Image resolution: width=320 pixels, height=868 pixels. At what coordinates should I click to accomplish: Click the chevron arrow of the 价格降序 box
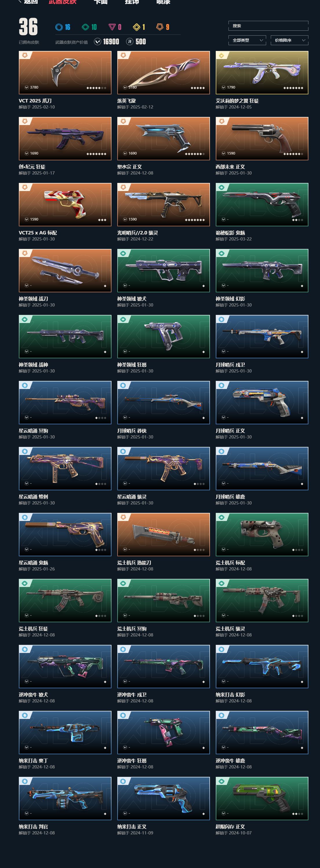coord(303,41)
